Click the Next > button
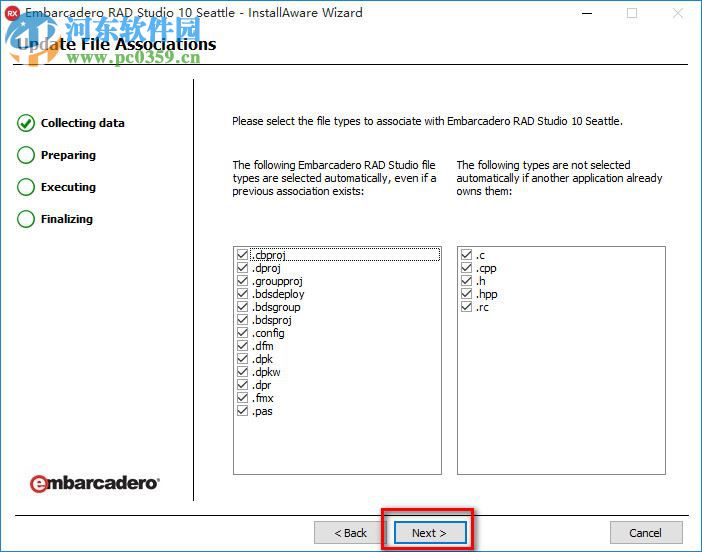702x552 pixels. [430, 533]
